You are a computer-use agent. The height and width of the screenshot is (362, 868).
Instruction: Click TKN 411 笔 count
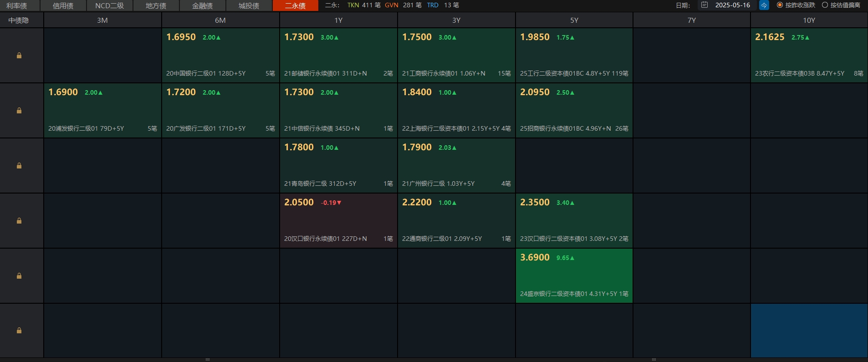tap(364, 5)
